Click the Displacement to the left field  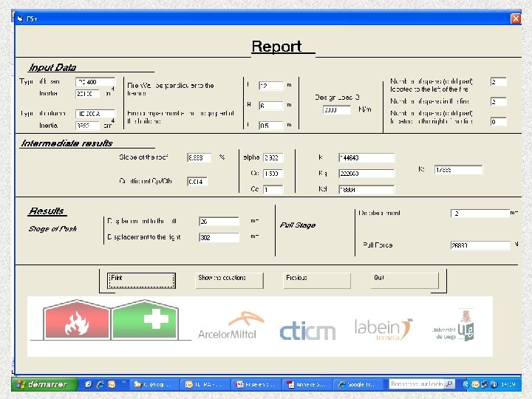click(219, 221)
